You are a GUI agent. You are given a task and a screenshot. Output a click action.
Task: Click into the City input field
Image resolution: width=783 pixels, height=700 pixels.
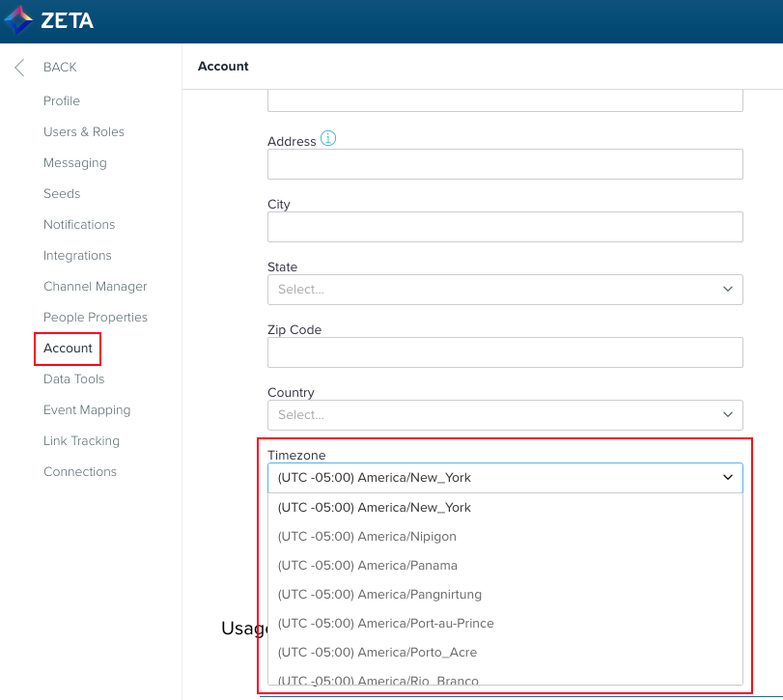click(x=505, y=227)
